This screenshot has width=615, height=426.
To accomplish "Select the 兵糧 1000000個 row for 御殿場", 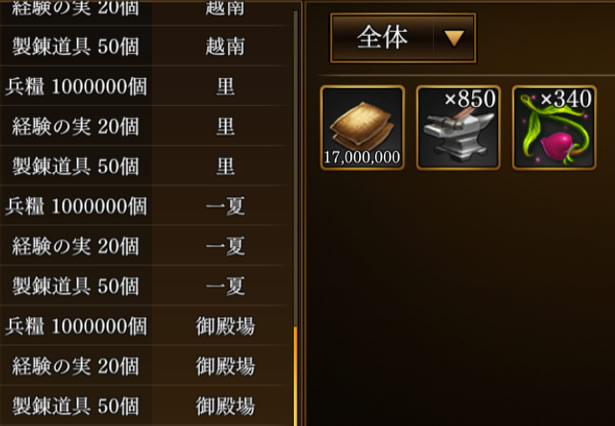I will click(x=146, y=326).
